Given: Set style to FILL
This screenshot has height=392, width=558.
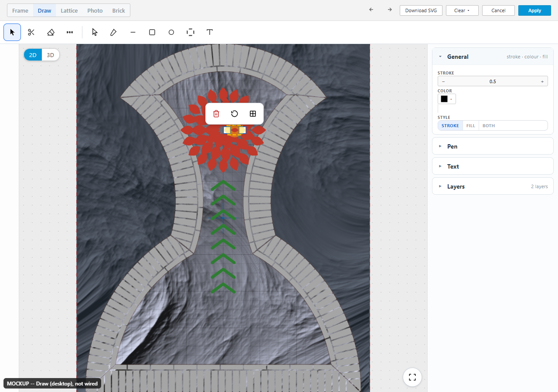Looking at the screenshot, I should 471,125.
